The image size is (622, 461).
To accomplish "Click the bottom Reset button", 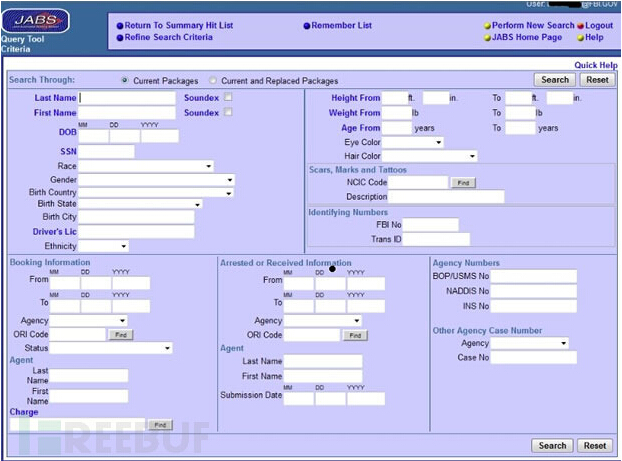I will 595,446.
